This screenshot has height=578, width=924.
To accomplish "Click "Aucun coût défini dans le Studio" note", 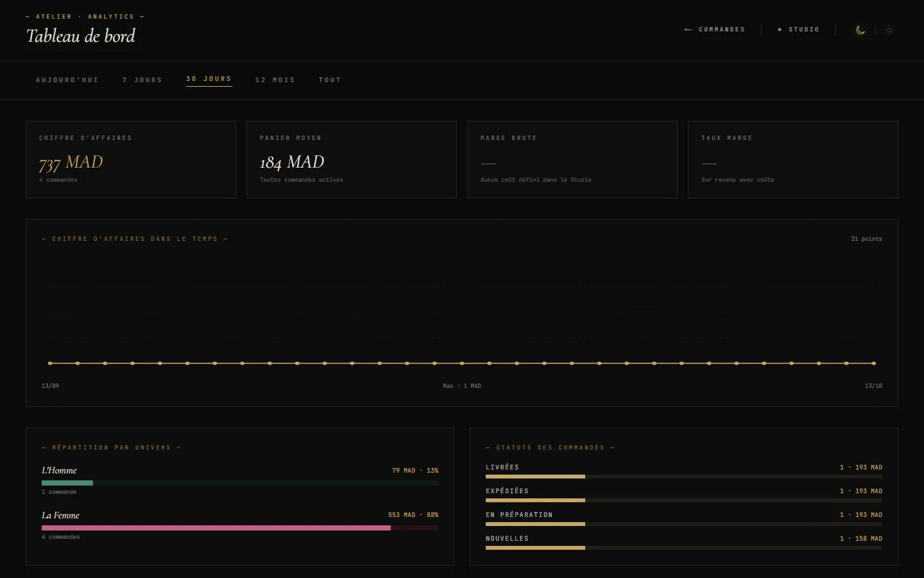I will pos(536,180).
